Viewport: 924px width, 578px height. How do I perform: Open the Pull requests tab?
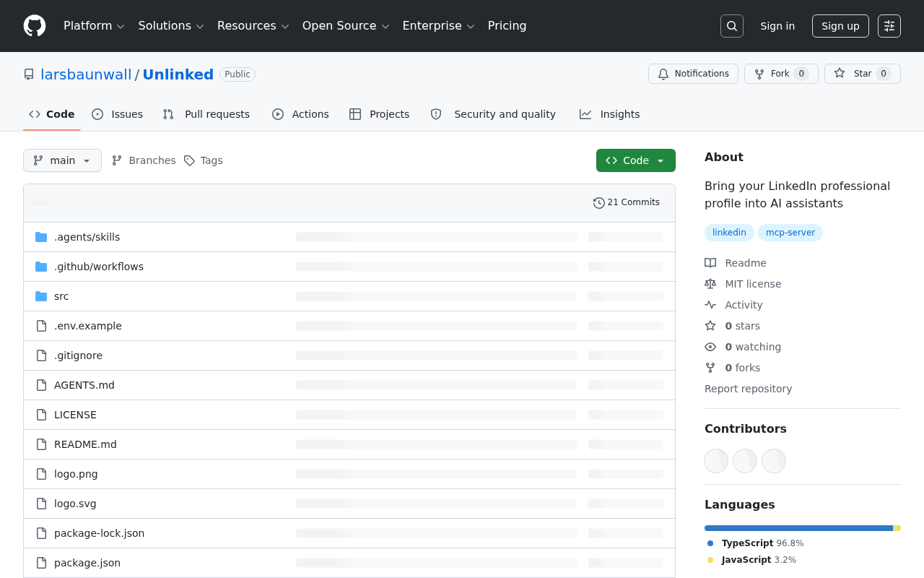206,114
